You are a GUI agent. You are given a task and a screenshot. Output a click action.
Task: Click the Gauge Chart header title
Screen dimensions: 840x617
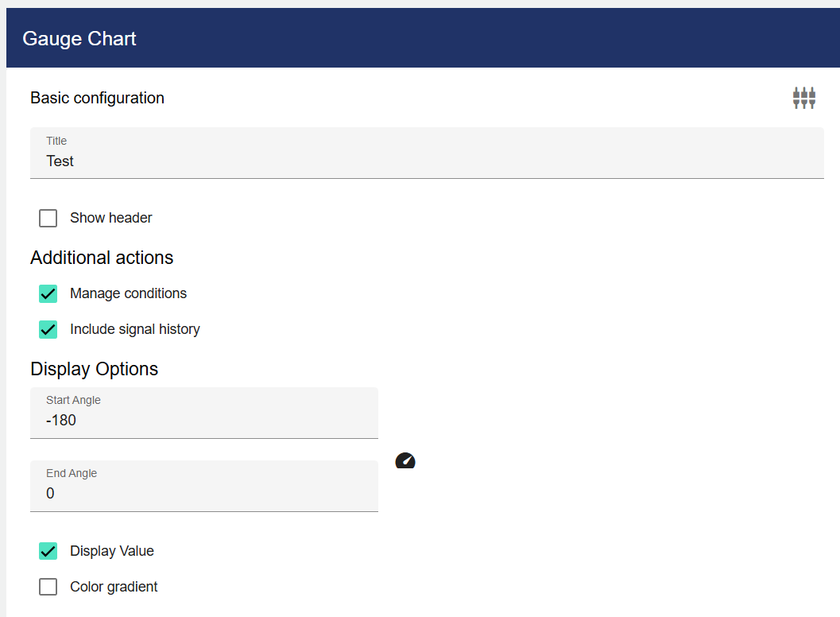(x=79, y=38)
